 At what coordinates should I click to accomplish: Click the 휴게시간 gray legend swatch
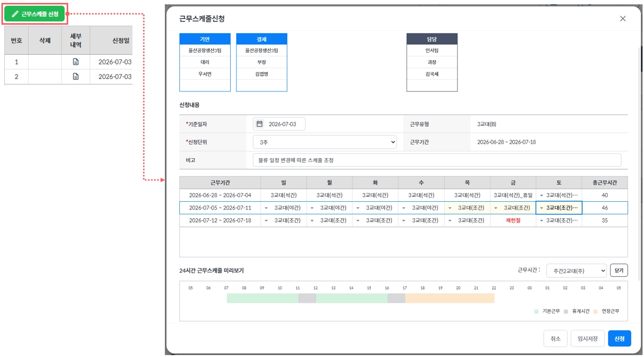[x=566, y=312]
